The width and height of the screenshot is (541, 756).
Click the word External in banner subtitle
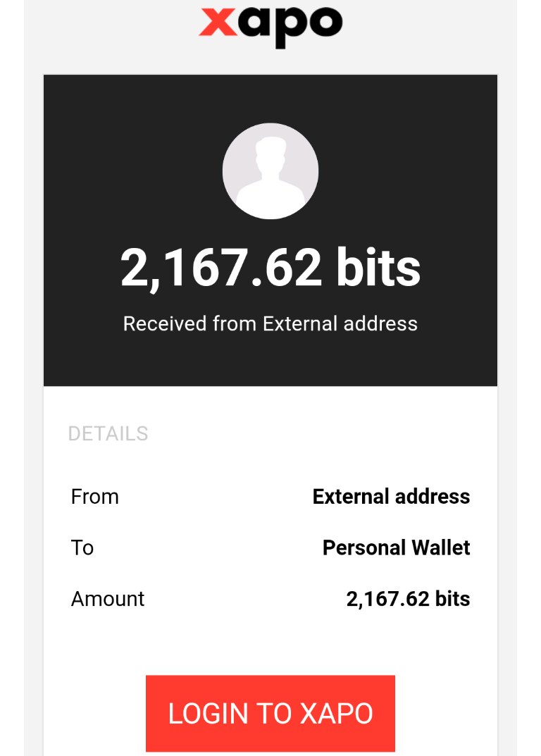coord(300,323)
